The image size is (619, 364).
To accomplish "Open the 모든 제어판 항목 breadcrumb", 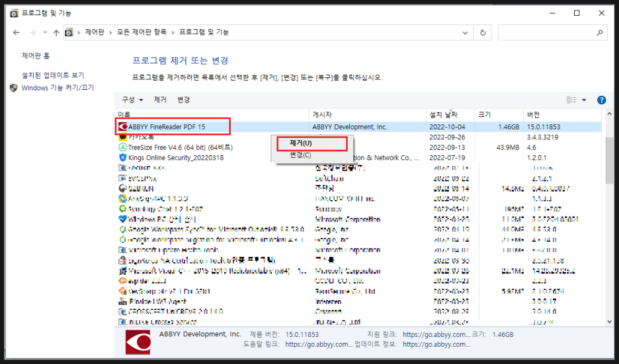I will [142, 32].
